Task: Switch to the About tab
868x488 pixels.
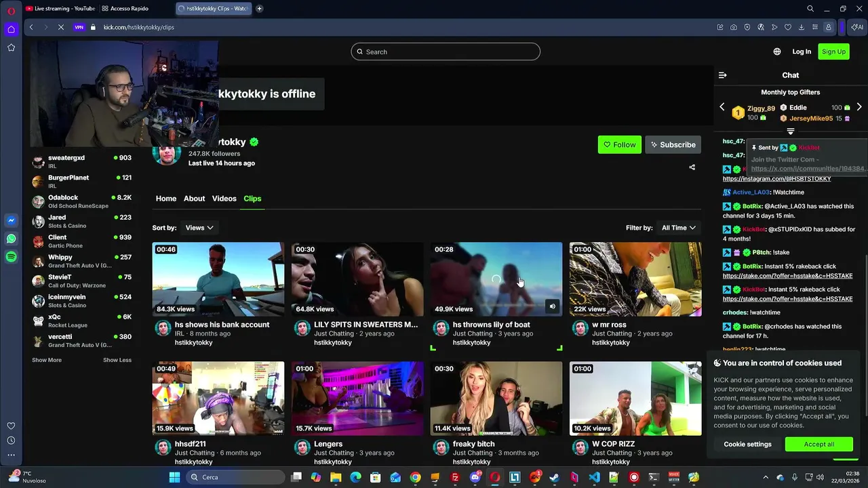Action: point(194,199)
